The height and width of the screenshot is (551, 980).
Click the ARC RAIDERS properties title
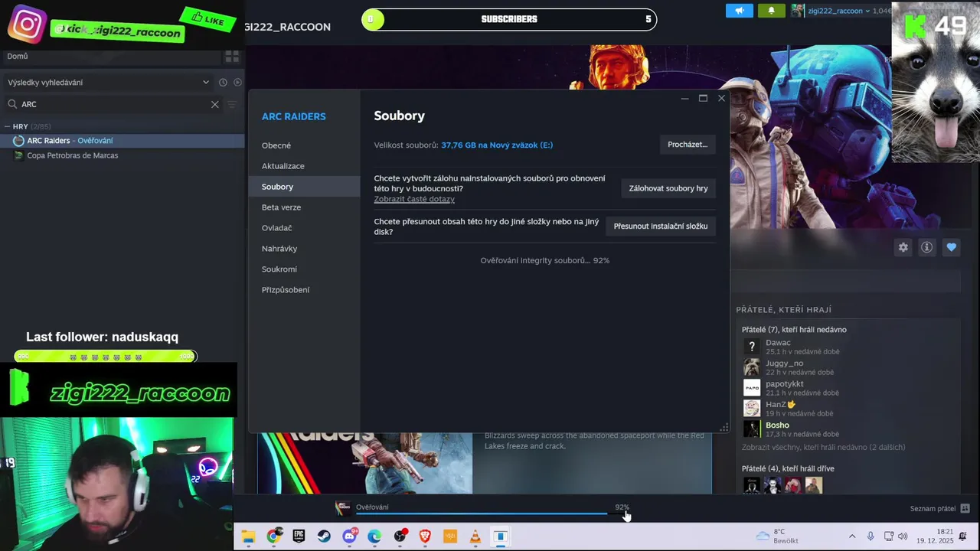(x=294, y=116)
